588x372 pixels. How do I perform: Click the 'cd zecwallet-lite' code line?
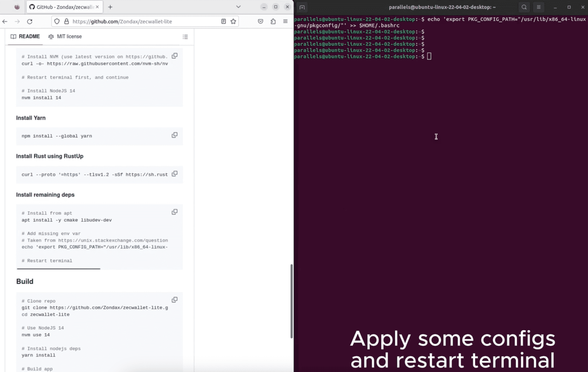click(46, 315)
